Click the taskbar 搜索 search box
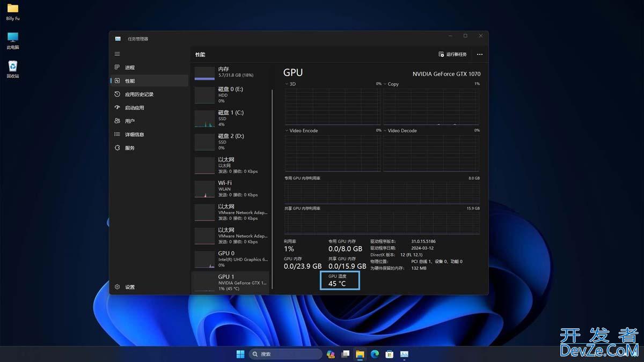 tap(286, 354)
